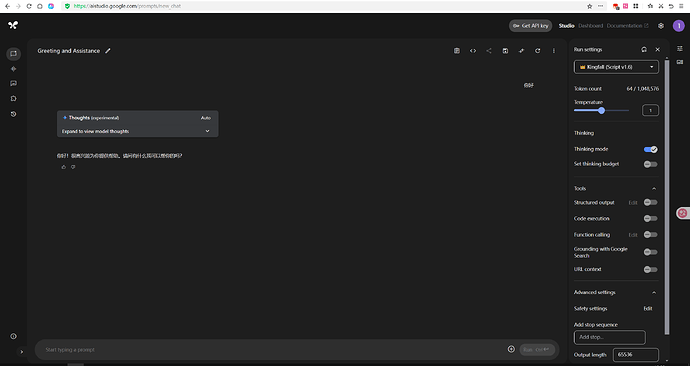The width and height of the screenshot is (690, 366).
Task: Click the Get code brackets icon
Action: coord(473,51)
